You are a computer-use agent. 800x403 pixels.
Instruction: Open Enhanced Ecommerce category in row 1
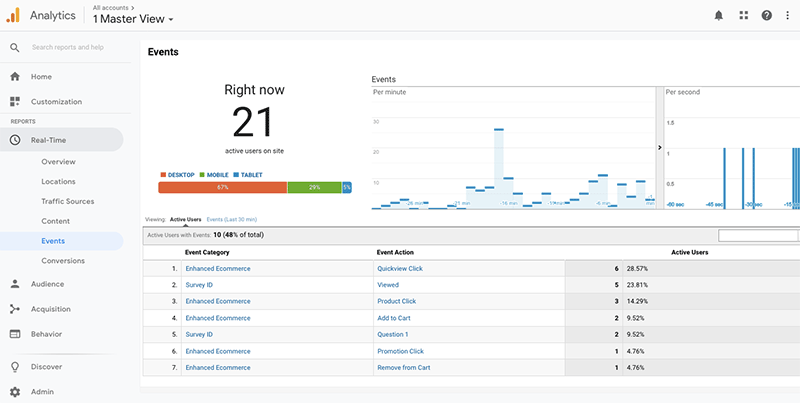pos(218,269)
